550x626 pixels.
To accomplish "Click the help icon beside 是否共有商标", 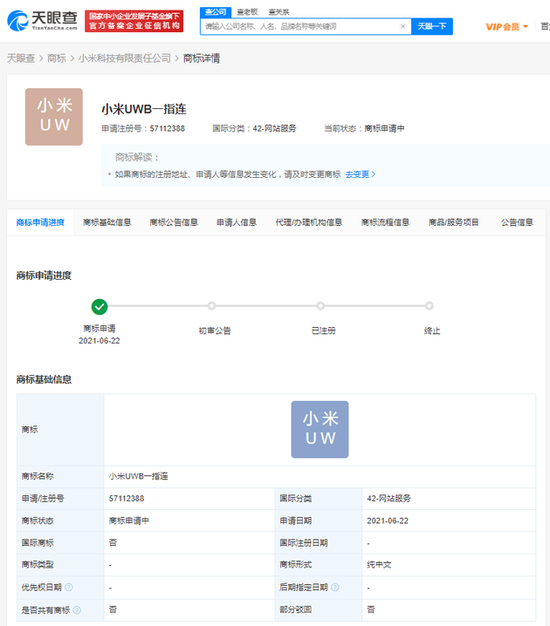I will 77,610.
